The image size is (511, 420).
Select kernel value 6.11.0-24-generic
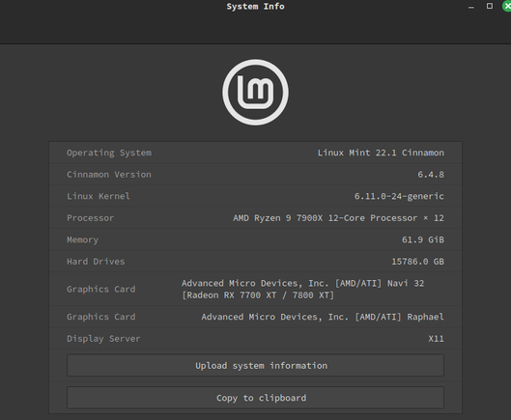[399, 196]
